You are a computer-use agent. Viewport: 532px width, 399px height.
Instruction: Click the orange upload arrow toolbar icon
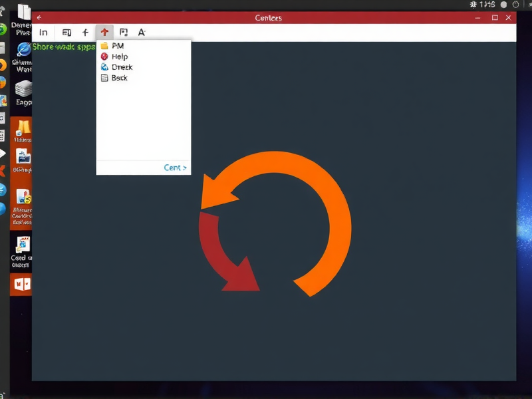coord(104,31)
